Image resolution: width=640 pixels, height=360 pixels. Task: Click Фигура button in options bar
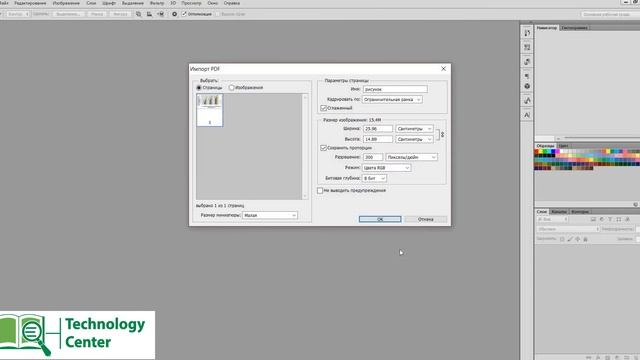[x=120, y=14]
